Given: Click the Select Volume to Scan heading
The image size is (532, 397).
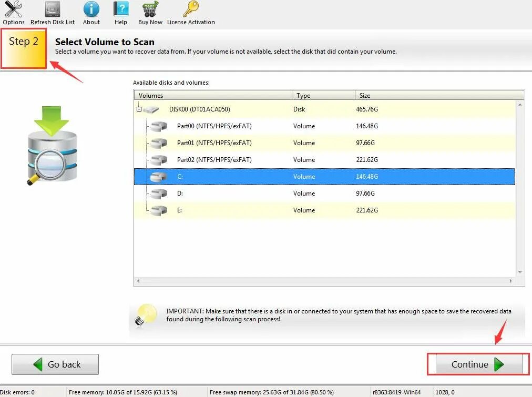Looking at the screenshot, I should pyautogui.click(x=105, y=42).
